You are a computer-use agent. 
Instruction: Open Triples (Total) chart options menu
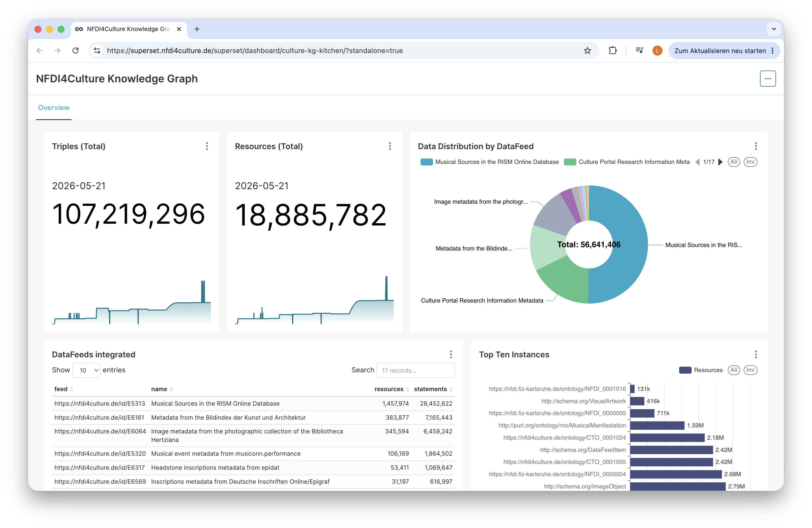coord(207,146)
